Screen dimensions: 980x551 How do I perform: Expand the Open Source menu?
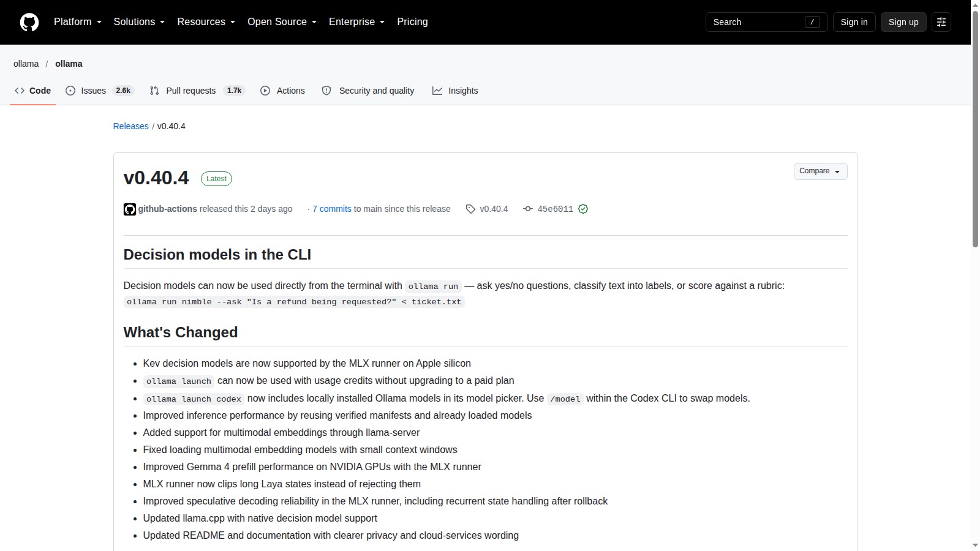[282, 22]
